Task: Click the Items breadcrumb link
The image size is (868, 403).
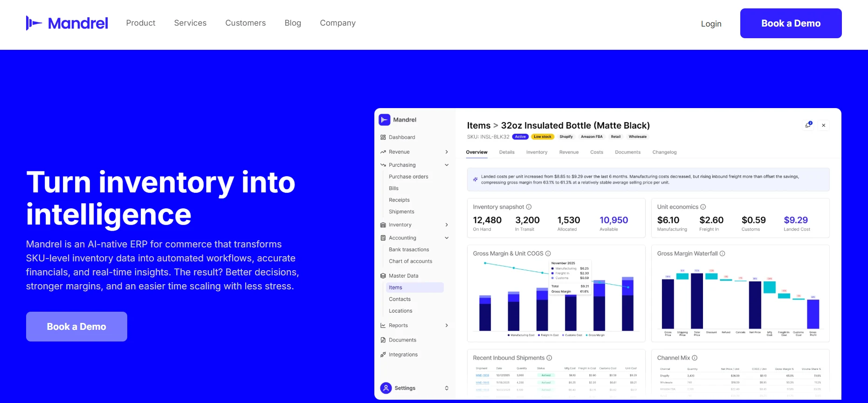Action: (x=479, y=125)
